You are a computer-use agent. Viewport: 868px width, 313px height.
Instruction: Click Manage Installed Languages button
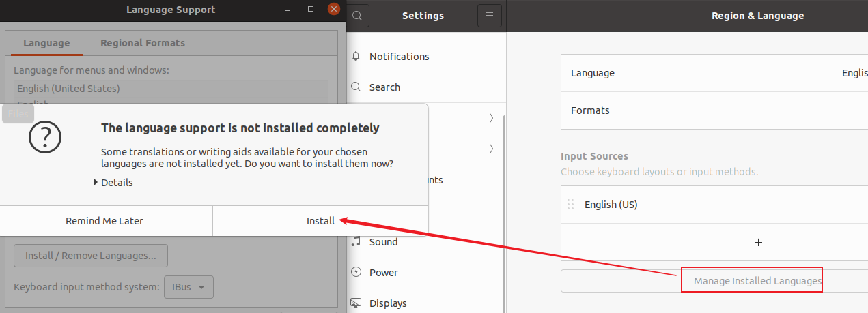tap(757, 281)
